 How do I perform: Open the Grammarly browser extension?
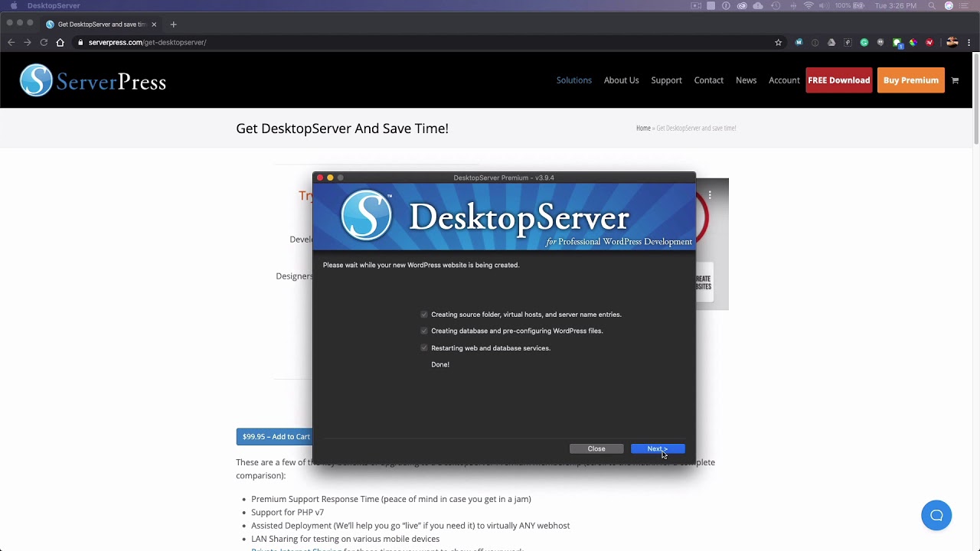point(864,42)
